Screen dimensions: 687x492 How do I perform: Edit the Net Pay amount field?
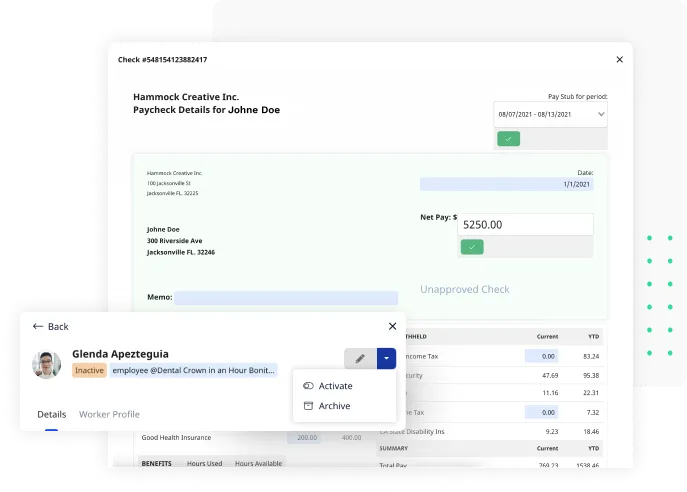tap(525, 225)
